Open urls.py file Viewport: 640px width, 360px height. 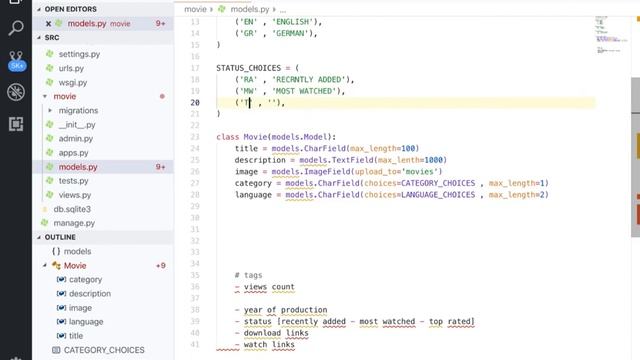pos(71,68)
